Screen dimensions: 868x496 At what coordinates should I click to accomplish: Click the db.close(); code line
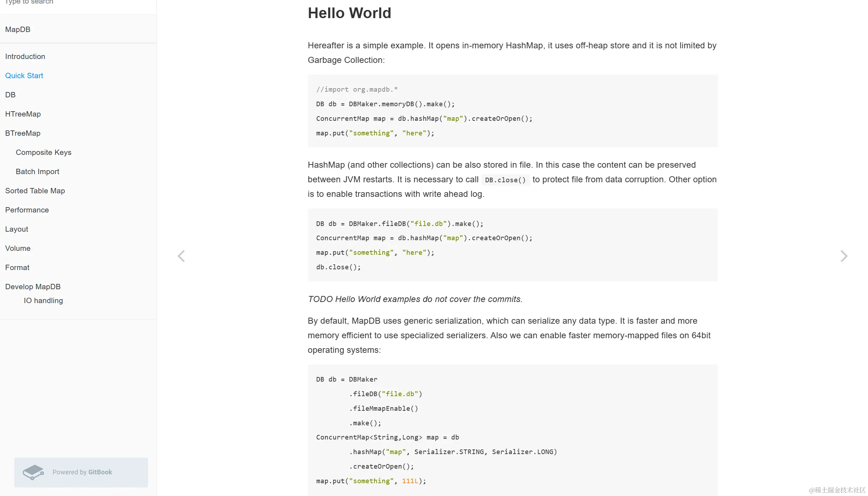coord(338,267)
